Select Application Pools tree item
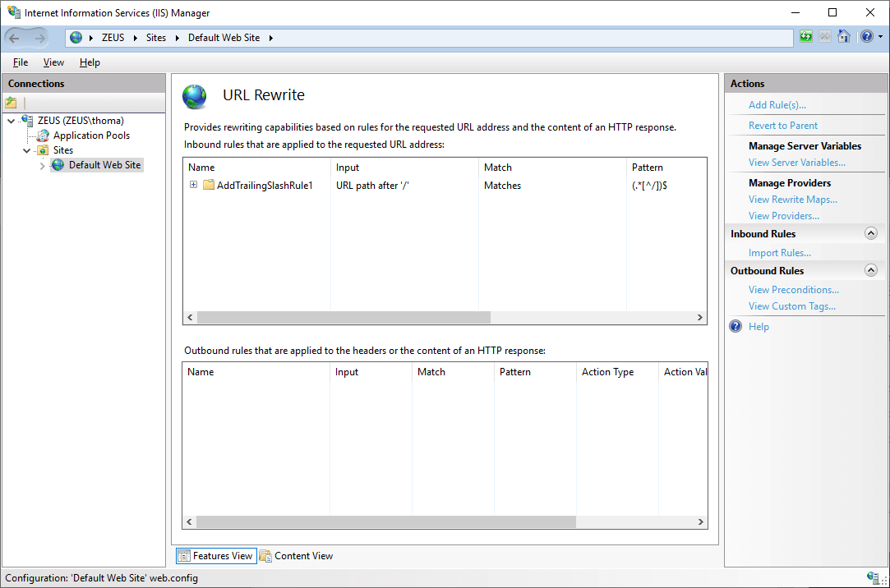The height and width of the screenshot is (588, 890). tap(91, 136)
